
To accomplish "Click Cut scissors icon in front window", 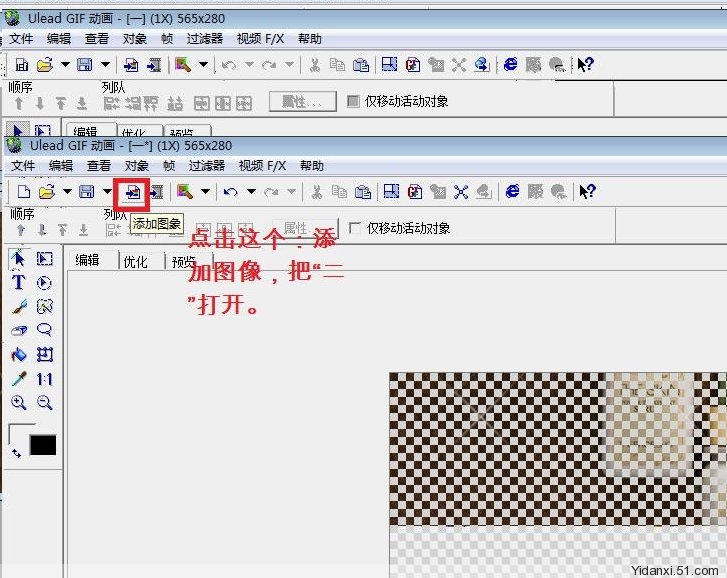I will click(x=317, y=191).
